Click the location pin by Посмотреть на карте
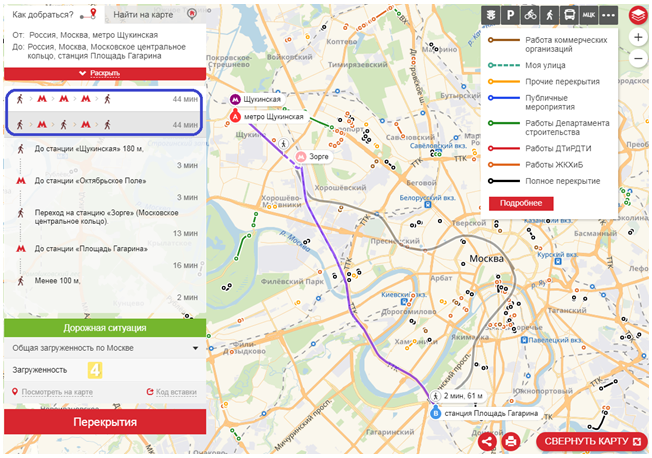The image size is (652, 458). click(x=15, y=392)
